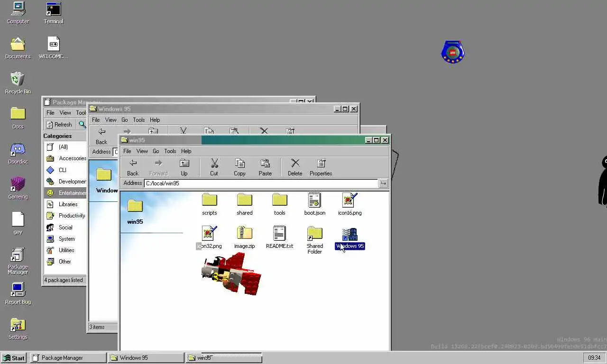The height and width of the screenshot is (364, 607).
Task: Open View menu in Package Manager window
Action: pos(65,113)
